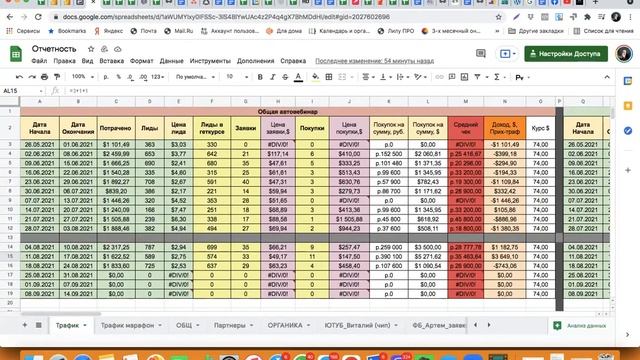Undo the last action in toolbar
Screen dimensions: 640x360
click(x=19, y=77)
